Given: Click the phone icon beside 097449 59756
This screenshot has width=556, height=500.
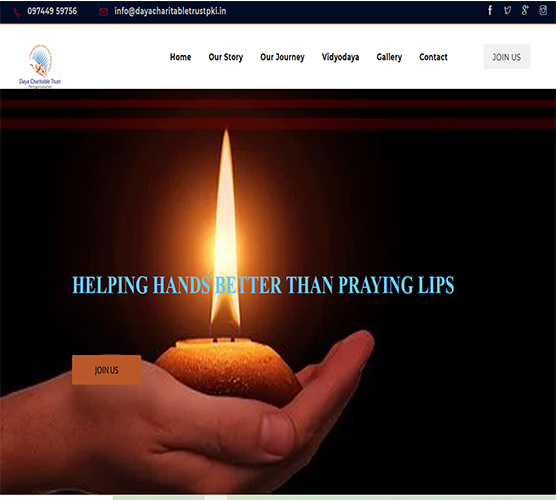Looking at the screenshot, I should coord(17,12).
